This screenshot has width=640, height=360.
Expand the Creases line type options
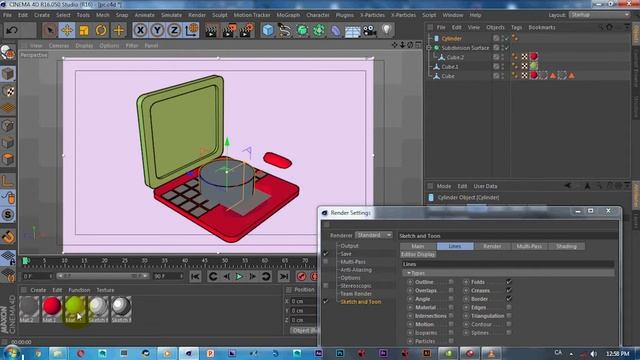(x=466, y=291)
